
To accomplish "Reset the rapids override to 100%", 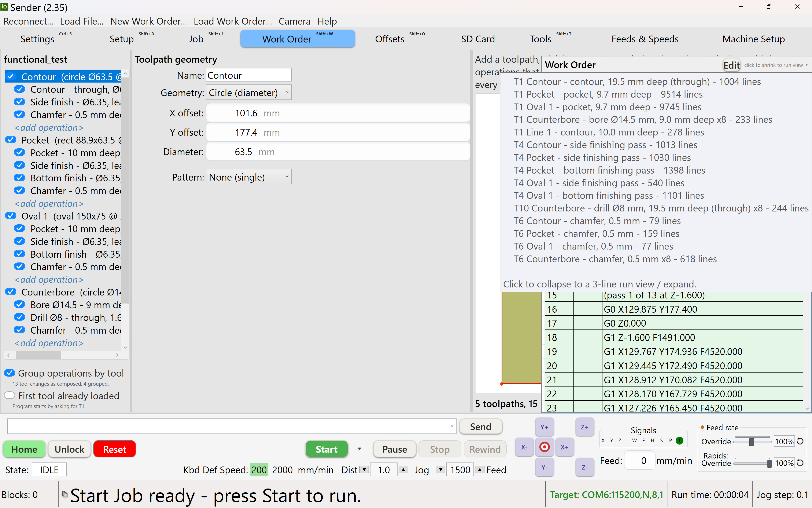I will [x=800, y=463].
